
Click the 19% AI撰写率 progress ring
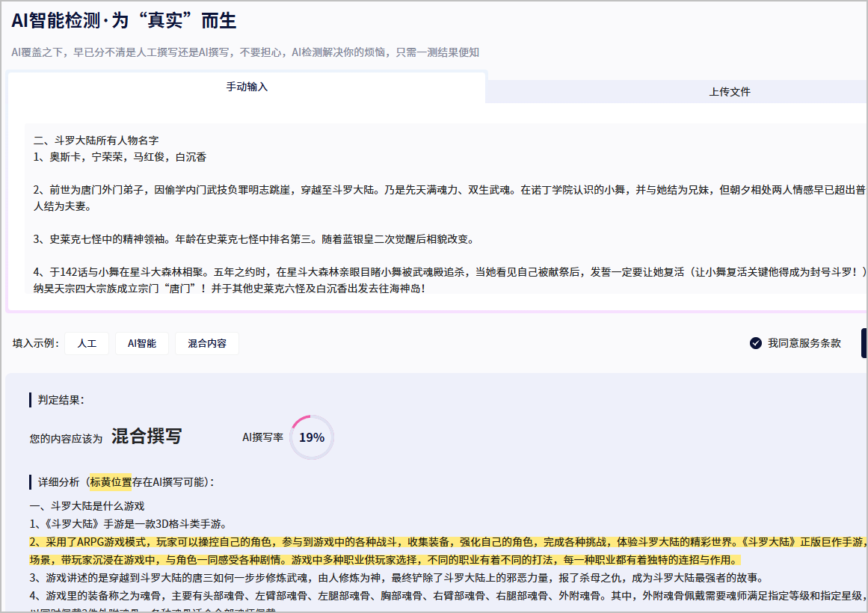311,437
